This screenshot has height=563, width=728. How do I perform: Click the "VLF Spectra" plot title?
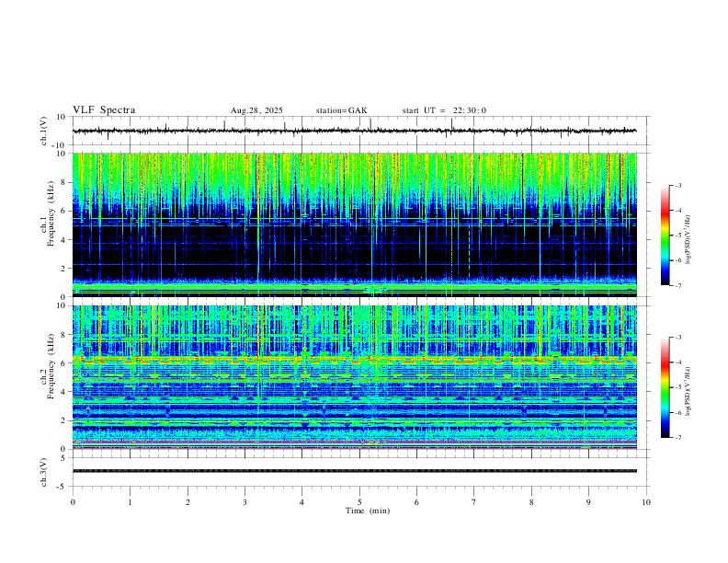coord(104,110)
